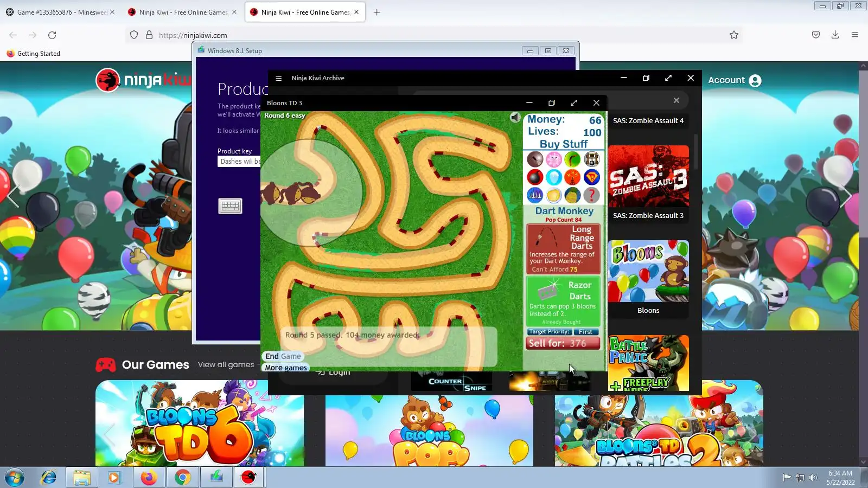Open the Bloons TD 6 game card

pos(200,423)
